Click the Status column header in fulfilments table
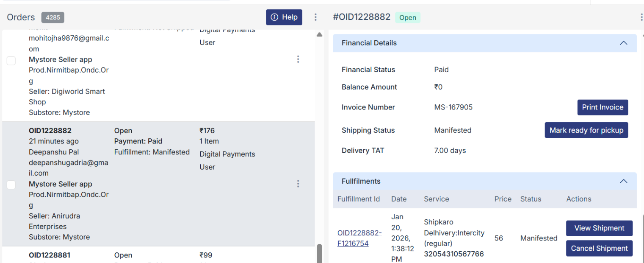The width and height of the screenshot is (644, 263). [531, 199]
